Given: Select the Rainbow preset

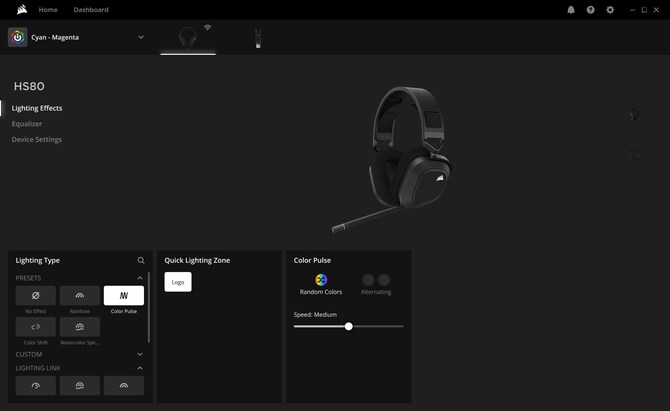Looking at the screenshot, I should (80, 296).
